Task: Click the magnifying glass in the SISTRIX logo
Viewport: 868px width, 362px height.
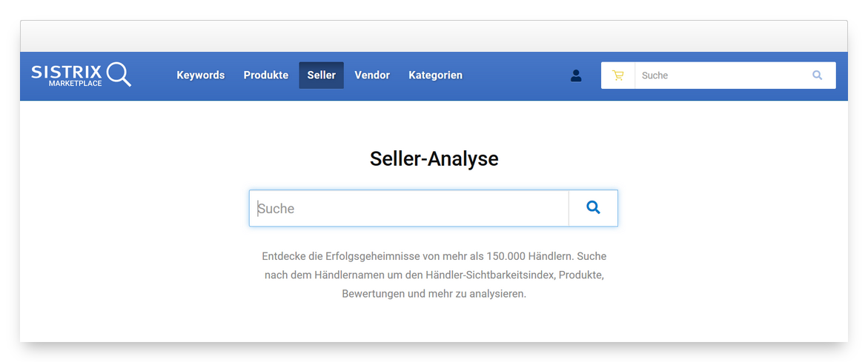Action: pos(119,74)
